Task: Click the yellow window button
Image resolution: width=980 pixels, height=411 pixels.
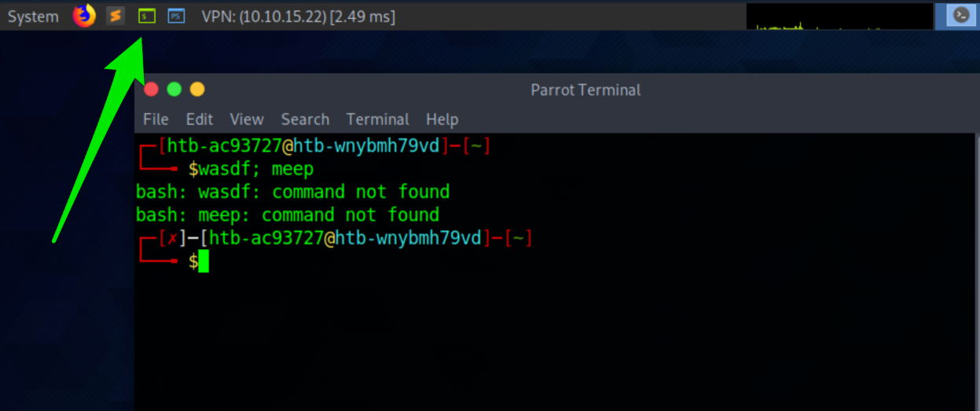Action: point(197,90)
